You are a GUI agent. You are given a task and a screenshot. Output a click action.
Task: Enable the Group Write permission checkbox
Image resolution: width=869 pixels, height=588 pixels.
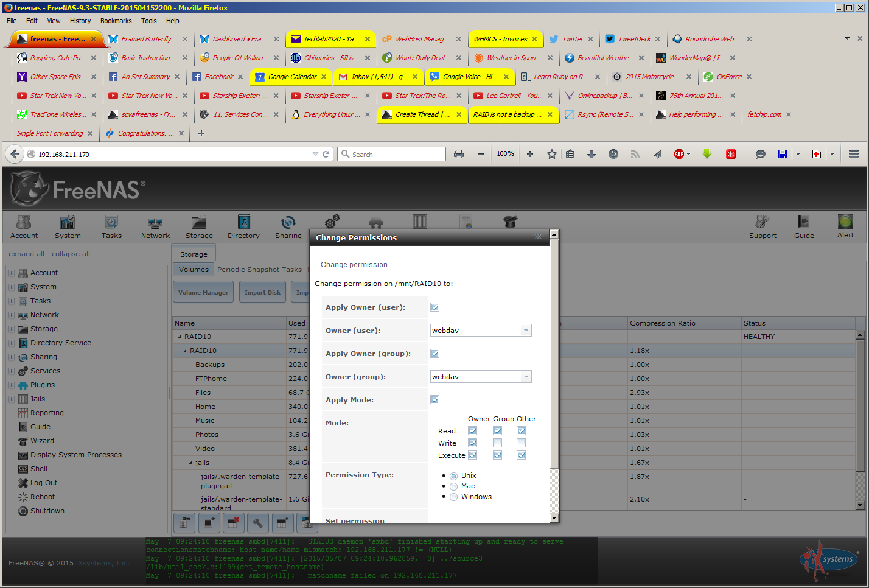(498, 443)
